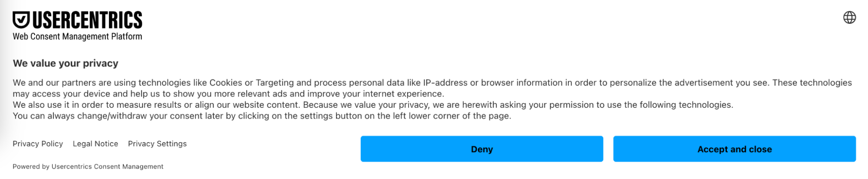This screenshot has width=868, height=179.
Task: Deny the use of tracking technologies
Action: 482,149
